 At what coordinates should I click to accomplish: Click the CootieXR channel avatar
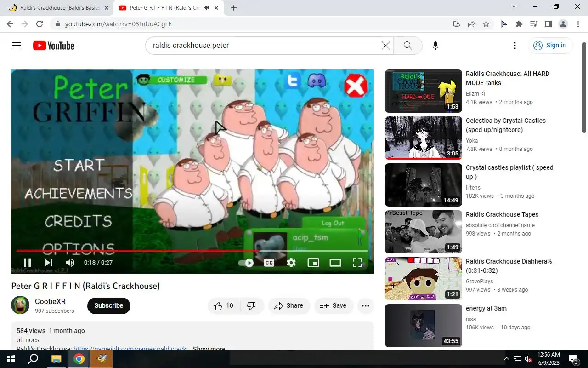pyautogui.click(x=20, y=305)
